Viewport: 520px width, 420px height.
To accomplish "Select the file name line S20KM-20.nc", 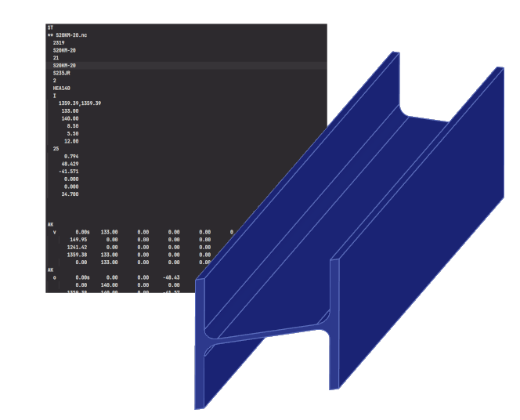I will click(x=71, y=35).
